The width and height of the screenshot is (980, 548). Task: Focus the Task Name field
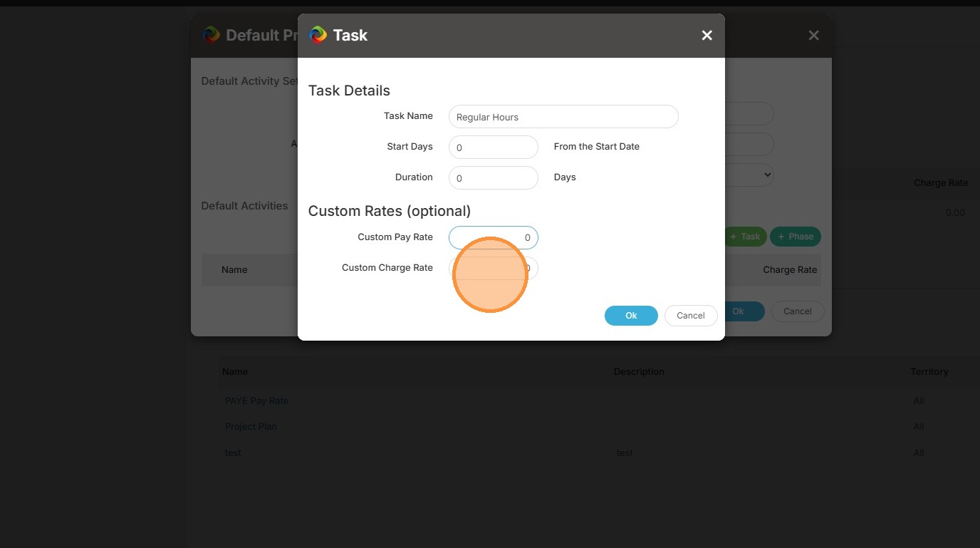(x=563, y=117)
